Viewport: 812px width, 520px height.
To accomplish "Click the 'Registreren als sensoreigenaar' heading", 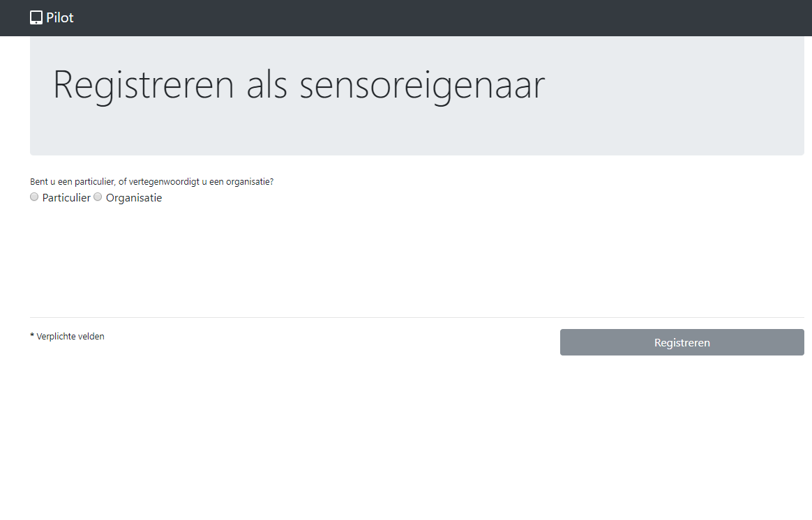I will click(299, 85).
